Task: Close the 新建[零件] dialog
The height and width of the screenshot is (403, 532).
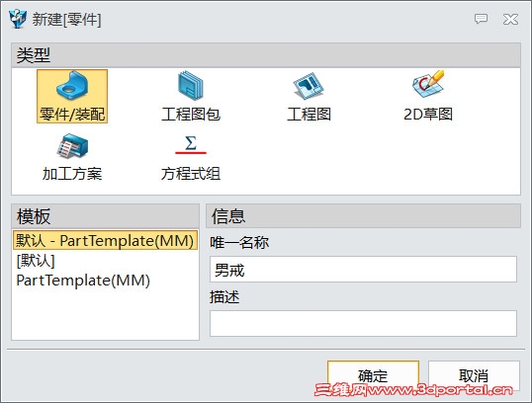Action: coord(510,19)
